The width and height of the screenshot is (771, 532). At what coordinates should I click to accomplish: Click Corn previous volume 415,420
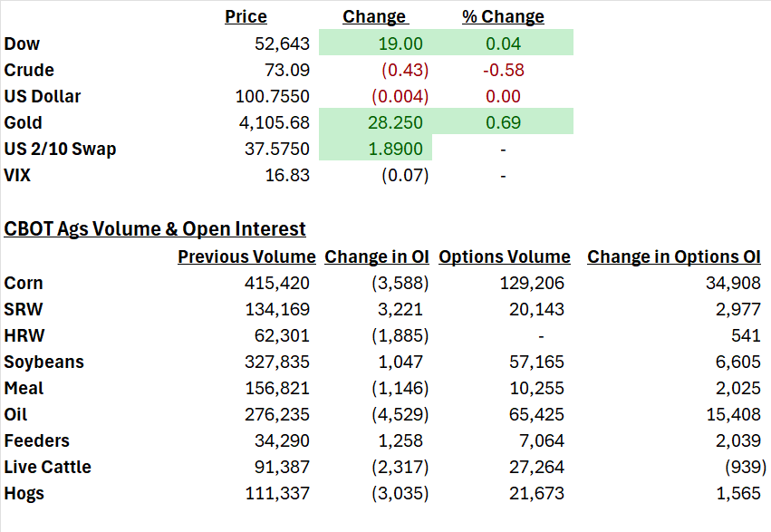point(277,283)
